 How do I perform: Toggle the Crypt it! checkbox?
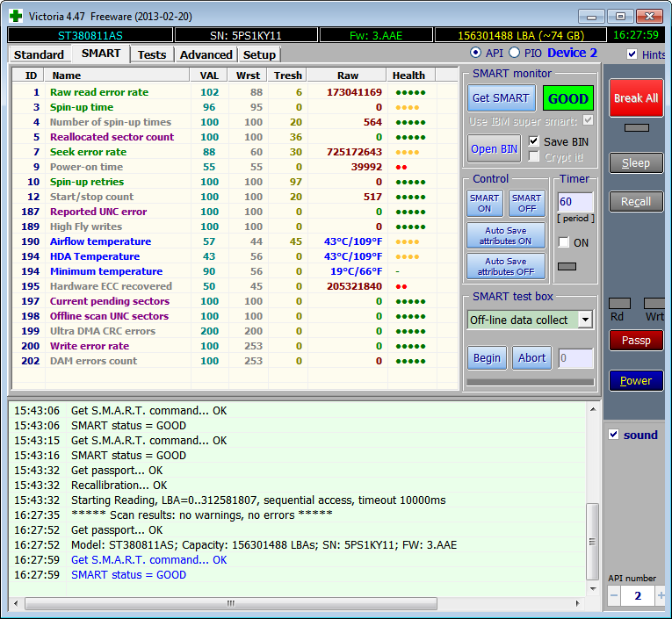533,157
